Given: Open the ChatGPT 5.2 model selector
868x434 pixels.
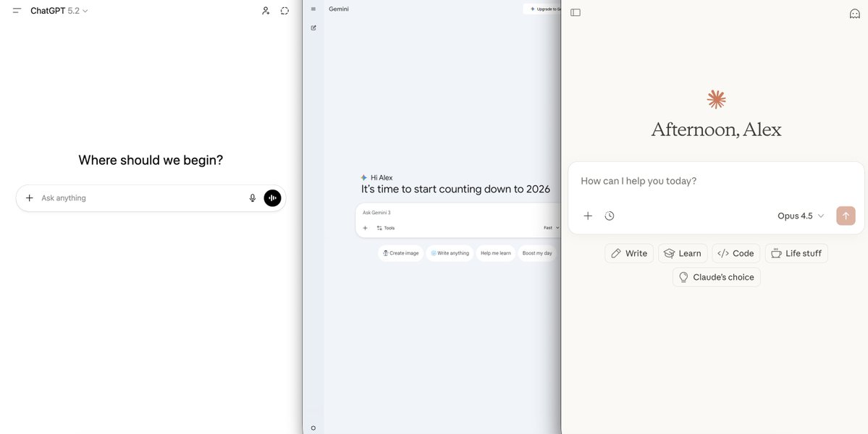Looking at the screenshot, I should (x=59, y=11).
